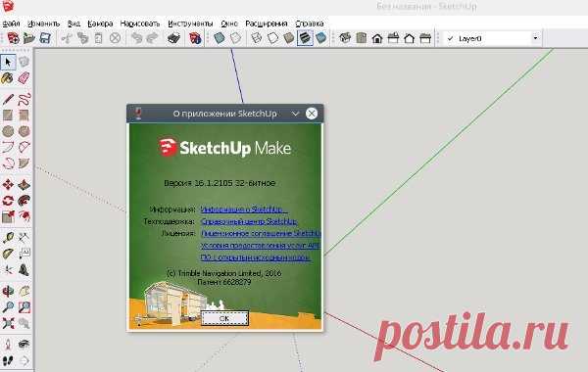588x372 pixels.
Task: Create new model with toolbar New icon
Action: 13,38
